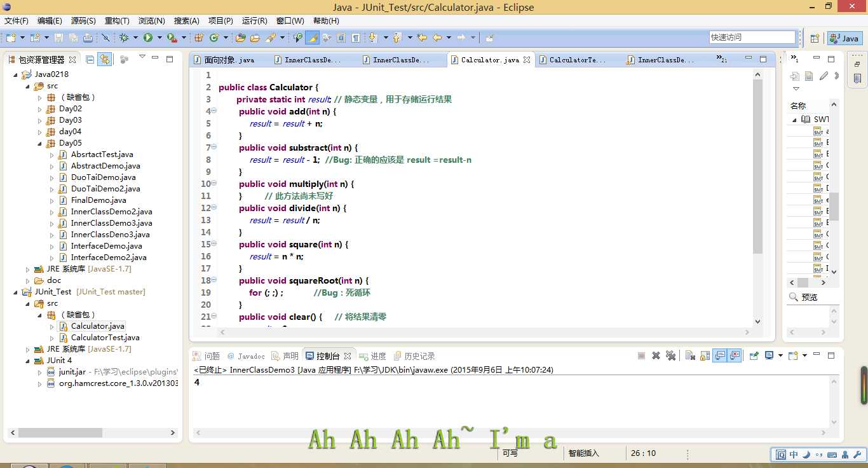
Task: Select the Java perspective button
Action: [x=844, y=38]
